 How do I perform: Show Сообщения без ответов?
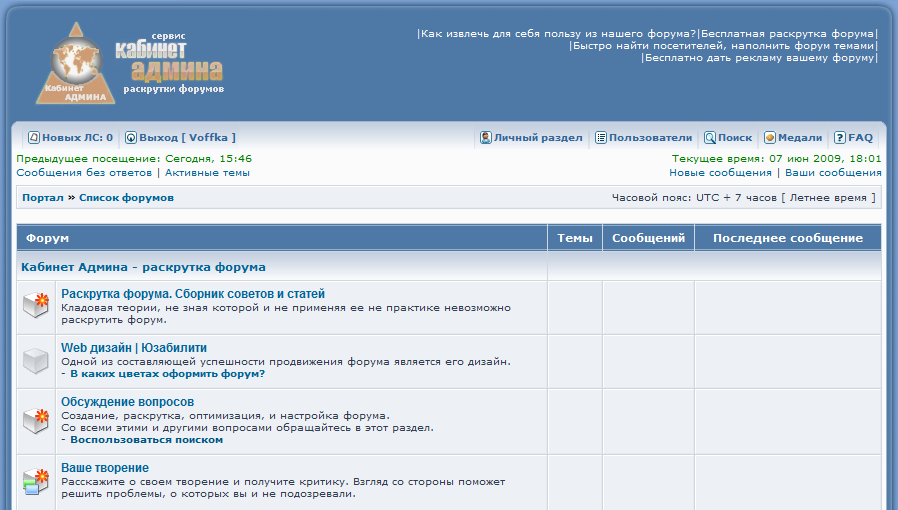pos(87,173)
